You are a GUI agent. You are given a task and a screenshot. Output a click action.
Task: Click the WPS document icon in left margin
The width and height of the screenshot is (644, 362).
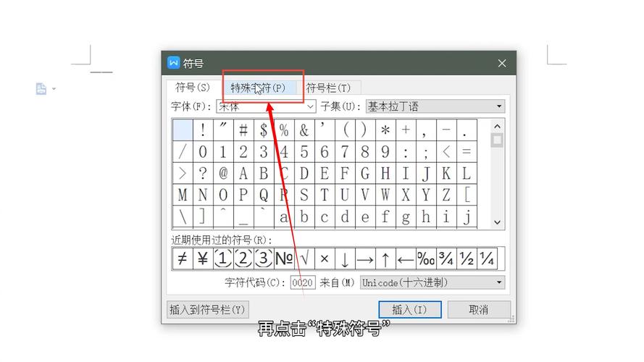[41, 88]
